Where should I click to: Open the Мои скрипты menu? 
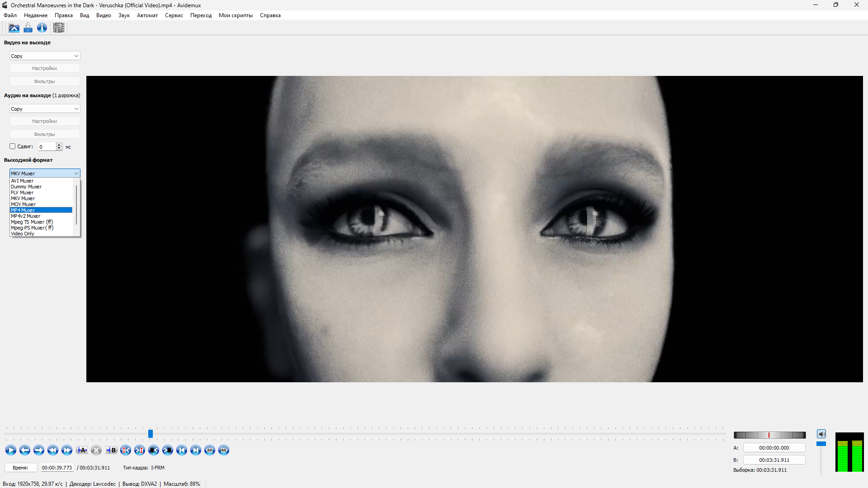(236, 15)
